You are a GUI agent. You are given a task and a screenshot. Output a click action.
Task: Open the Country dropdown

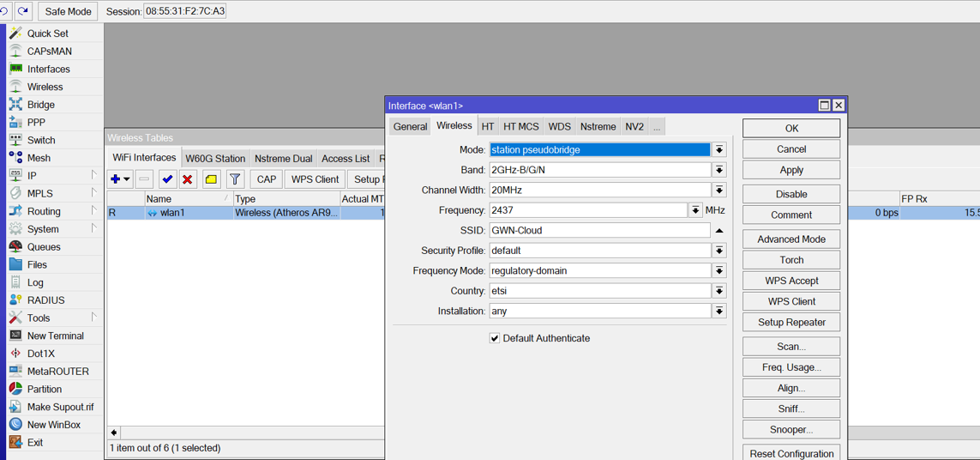coord(719,291)
